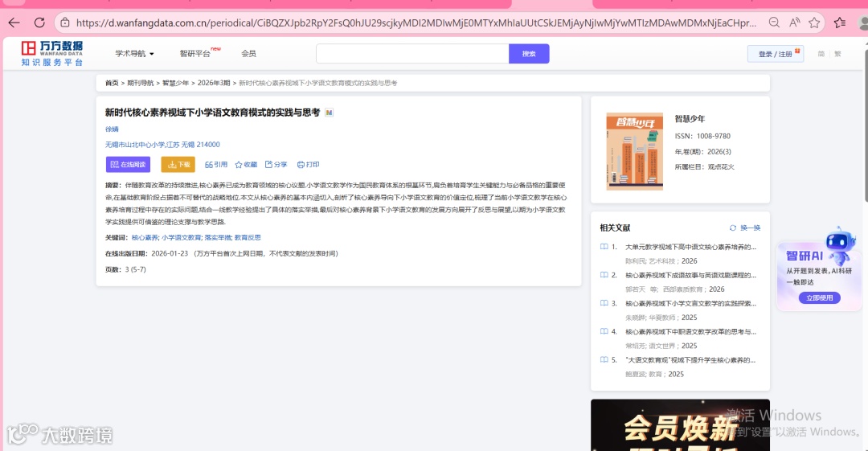The width and height of the screenshot is (868, 451).
Task: Open keyword 小学语文教育 link
Action: [182, 238]
